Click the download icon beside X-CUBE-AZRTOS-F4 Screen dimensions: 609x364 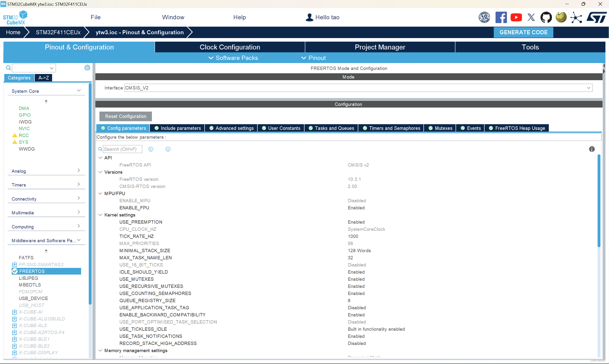pyautogui.click(x=15, y=332)
